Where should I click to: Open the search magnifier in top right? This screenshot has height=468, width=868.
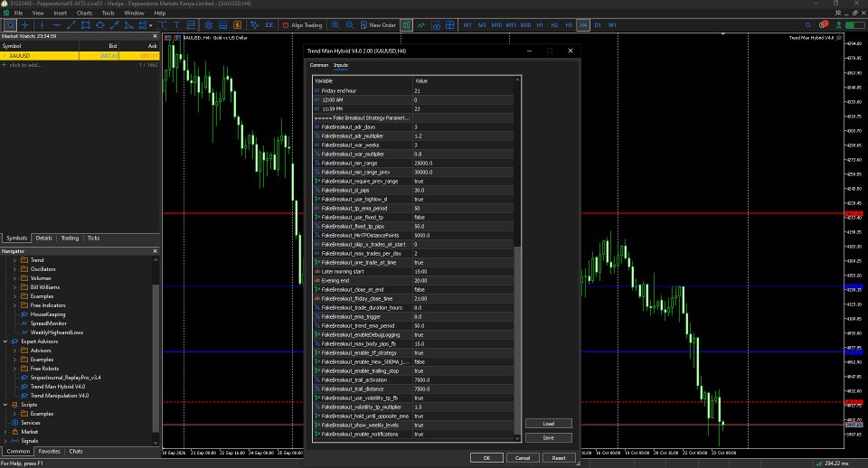807,25
